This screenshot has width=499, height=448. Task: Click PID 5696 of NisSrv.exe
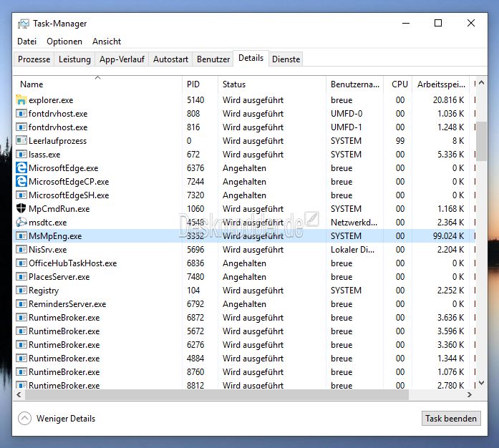pyautogui.click(x=195, y=250)
